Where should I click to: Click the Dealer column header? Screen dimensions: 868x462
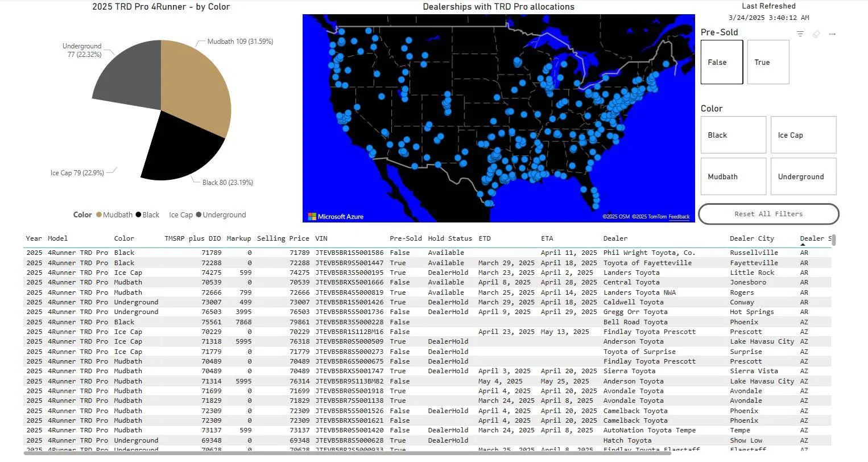pyautogui.click(x=615, y=238)
